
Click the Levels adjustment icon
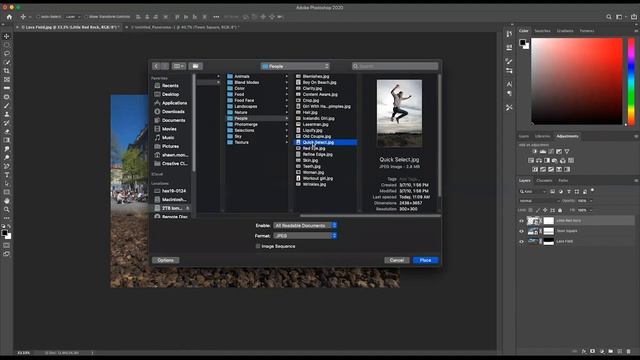click(543, 151)
